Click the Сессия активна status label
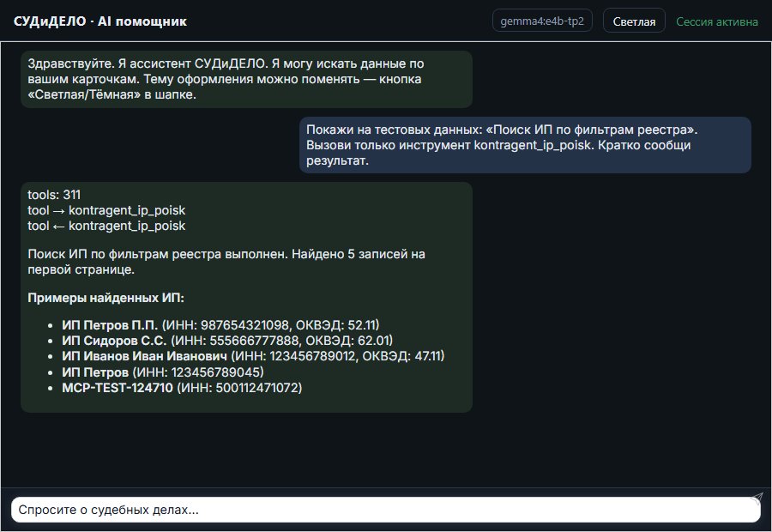This screenshot has width=772, height=532. 717,21
